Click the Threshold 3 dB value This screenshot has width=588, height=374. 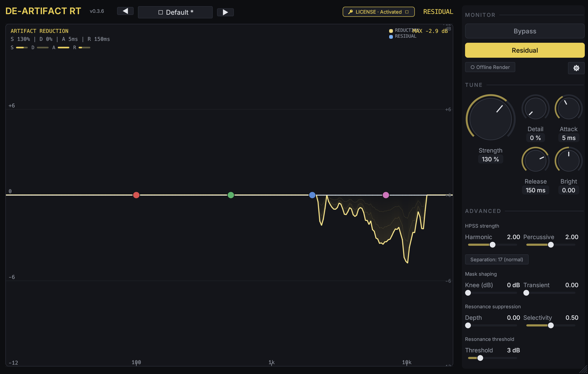tap(513, 350)
